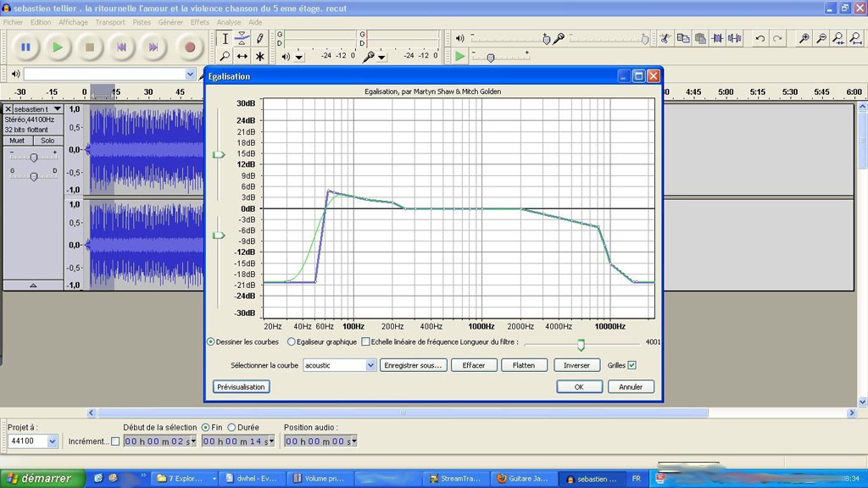
Task: Click the Zoom Out magnifier icon
Action: pos(821,38)
